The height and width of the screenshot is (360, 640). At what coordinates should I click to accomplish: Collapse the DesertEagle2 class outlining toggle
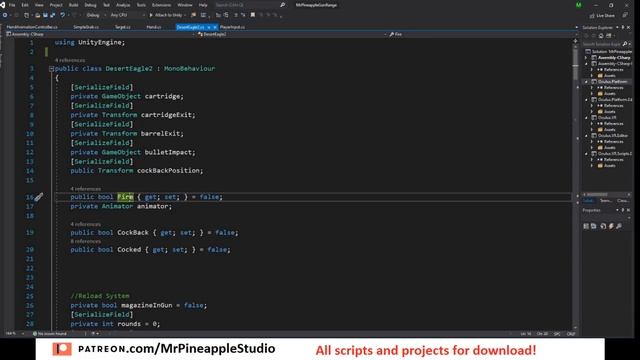tap(51, 69)
